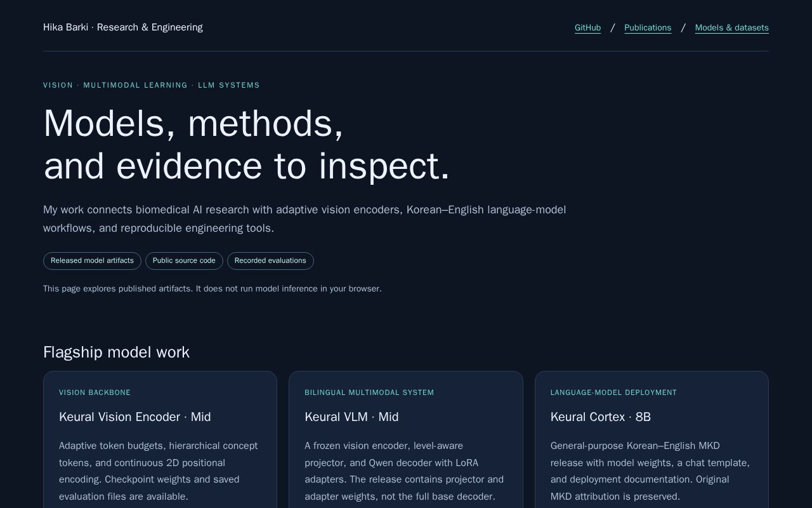Click the Bilingual Multimodal System label
The height and width of the screenshot is (508, 812).
click(x=369, y=393)
